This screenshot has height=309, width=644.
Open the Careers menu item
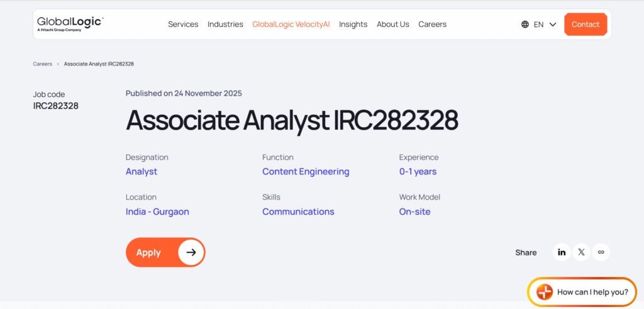[x=432, y=25]
